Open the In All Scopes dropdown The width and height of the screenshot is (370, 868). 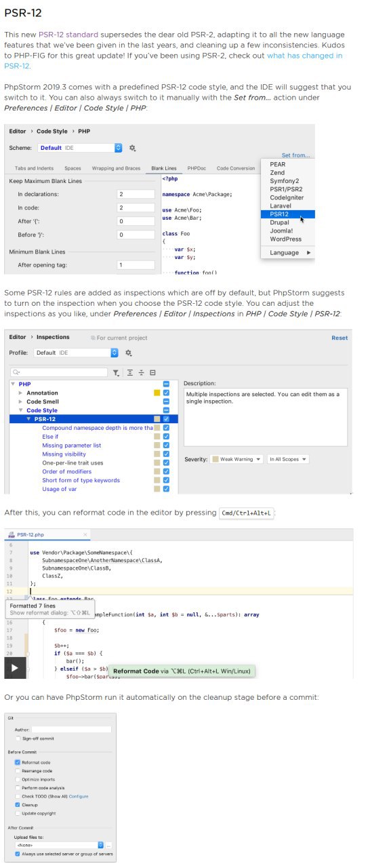(288, 459)
